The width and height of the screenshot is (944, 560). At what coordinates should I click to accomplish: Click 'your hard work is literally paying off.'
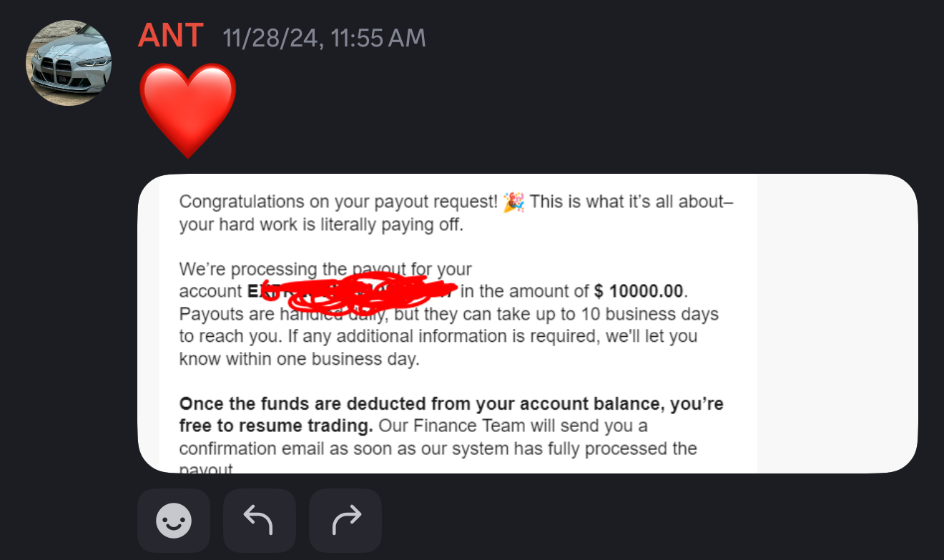tap(321, 225)
